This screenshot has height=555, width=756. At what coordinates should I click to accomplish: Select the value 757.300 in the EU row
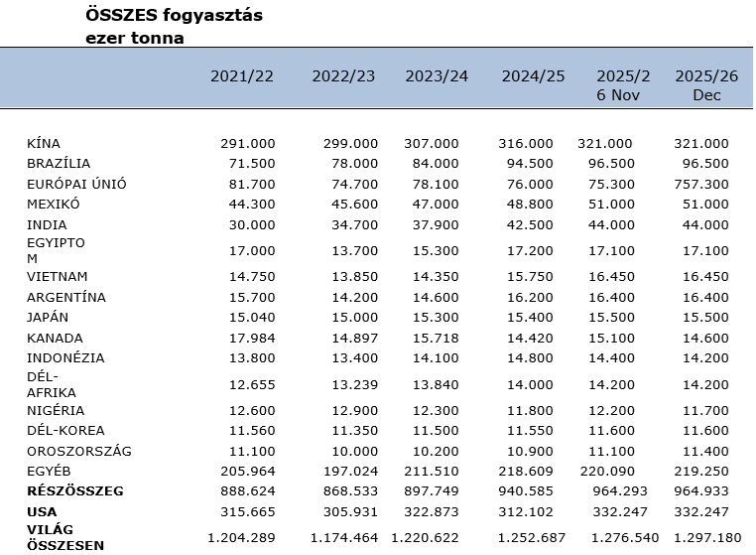pos(700,184)
